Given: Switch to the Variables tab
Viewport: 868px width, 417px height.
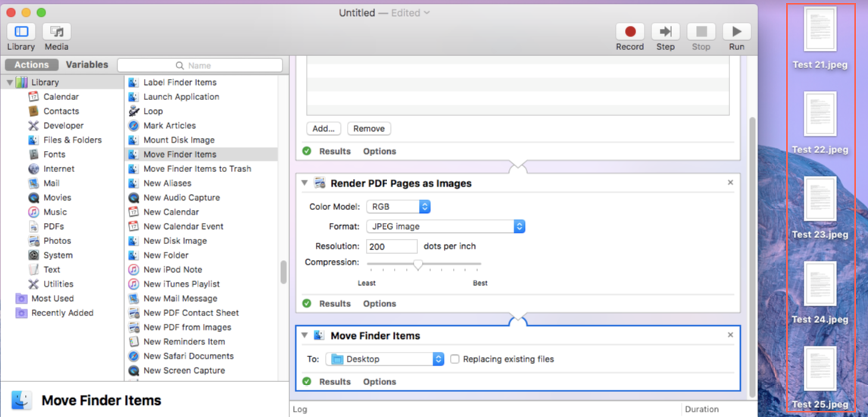Looking at the screenshot, I should pos(87,64).
